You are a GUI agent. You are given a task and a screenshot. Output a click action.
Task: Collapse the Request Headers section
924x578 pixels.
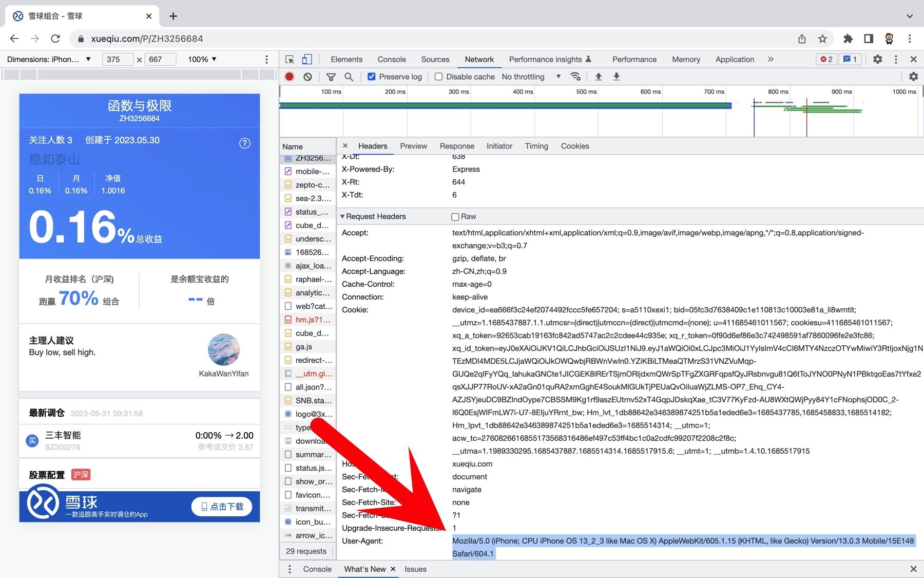[x=342, y=216]
